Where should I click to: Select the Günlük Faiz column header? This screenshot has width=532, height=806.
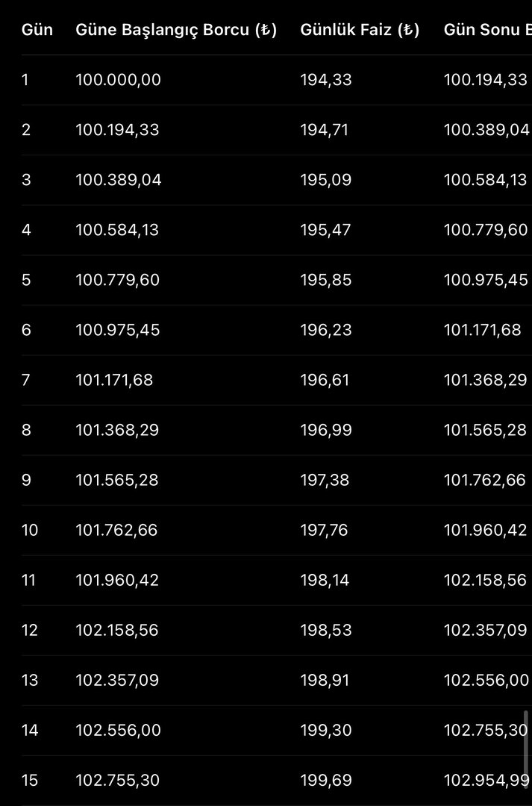pos(360,30)
